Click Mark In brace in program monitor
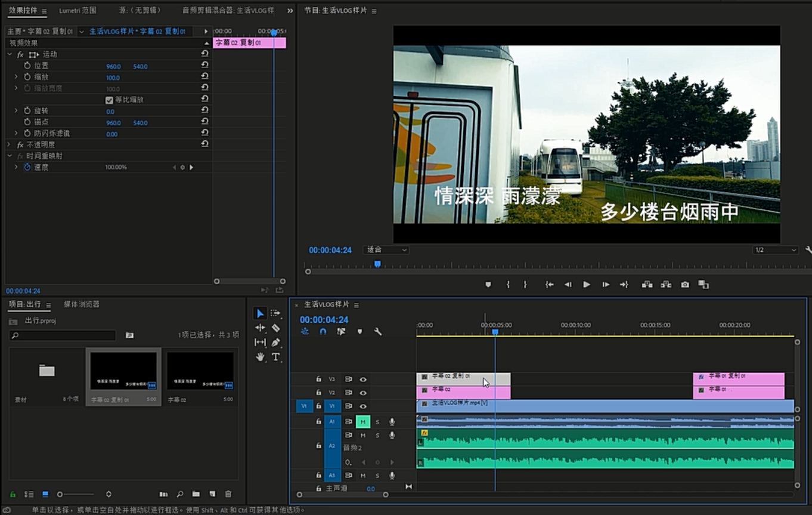812x515 pixels. 508,285
